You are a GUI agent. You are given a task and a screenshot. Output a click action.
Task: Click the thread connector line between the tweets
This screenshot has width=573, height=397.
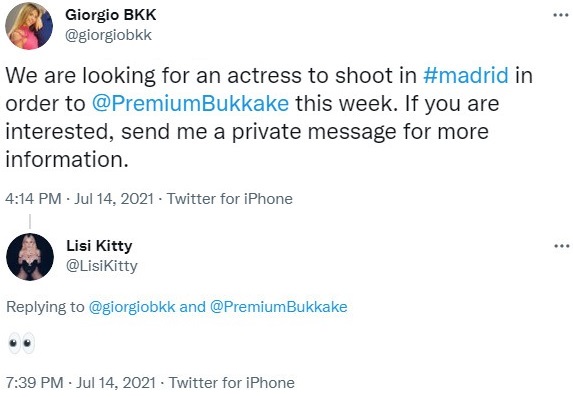(30, 222)
